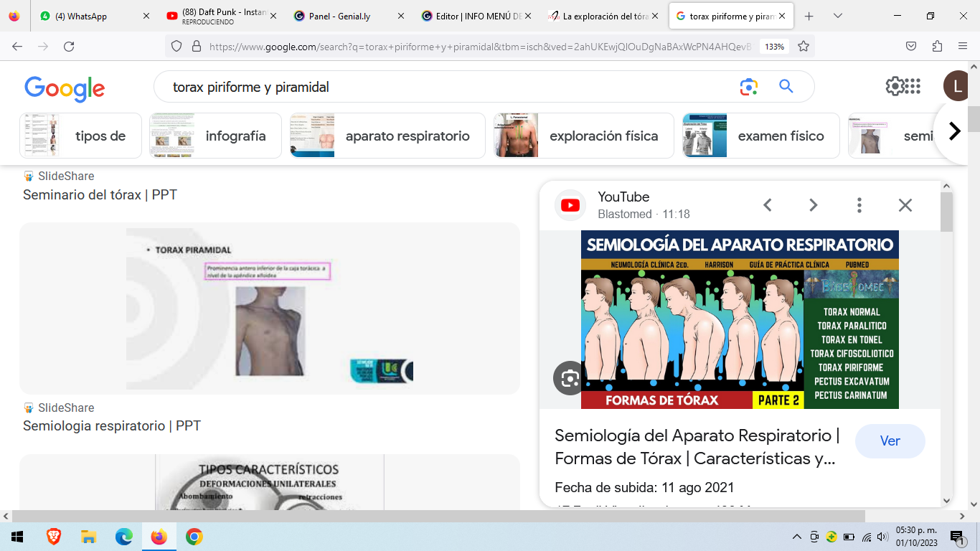
Task: Select the 'aparato respiratorio' suggestion chip
Action: (x=387, y=136)
